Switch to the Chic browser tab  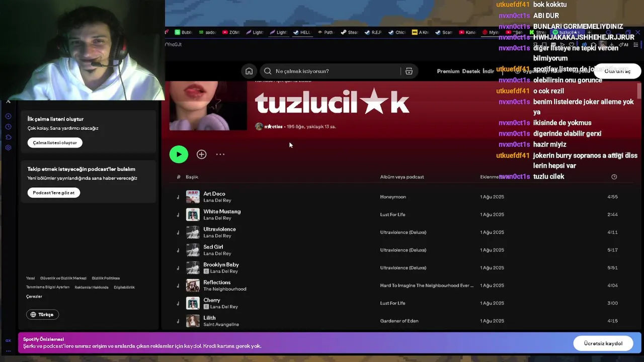click(x=397, y=32)
